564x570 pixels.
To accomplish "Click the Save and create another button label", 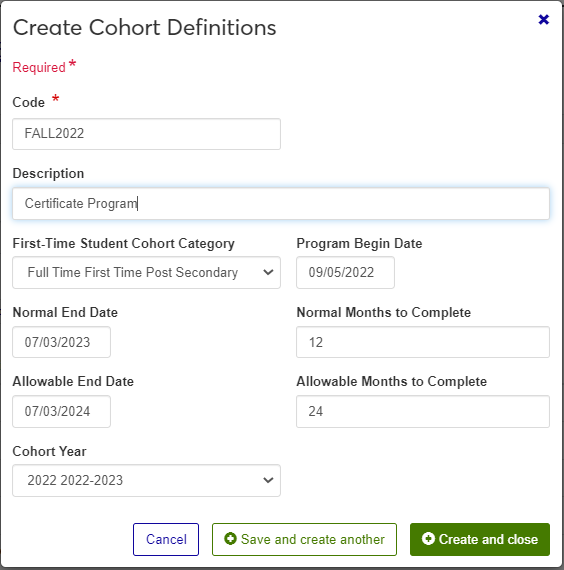I will [312, 539].
